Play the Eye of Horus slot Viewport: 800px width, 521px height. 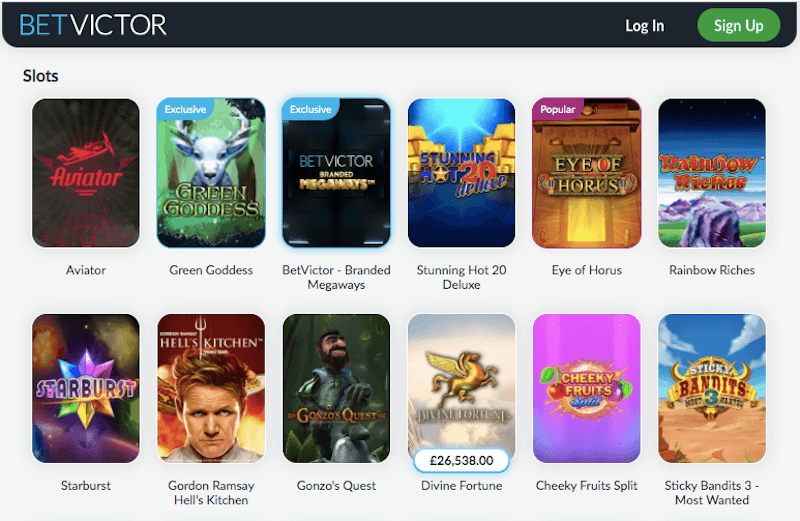click(587, 173)
